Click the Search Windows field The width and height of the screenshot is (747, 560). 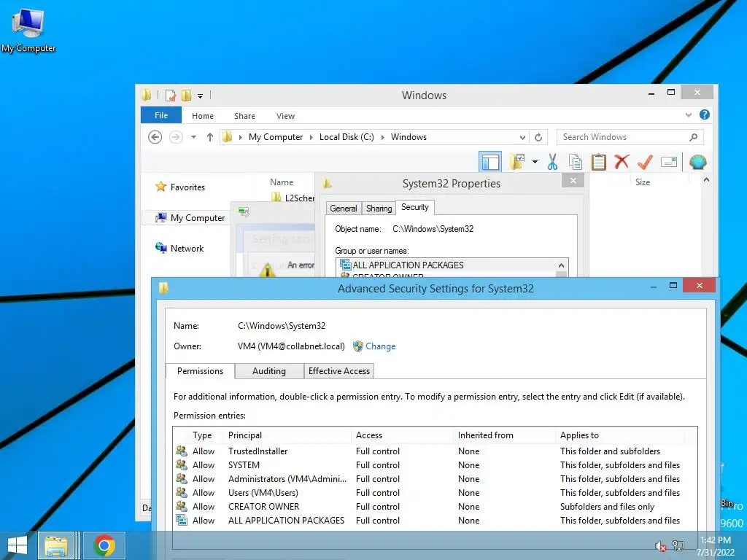pos(630,137)
